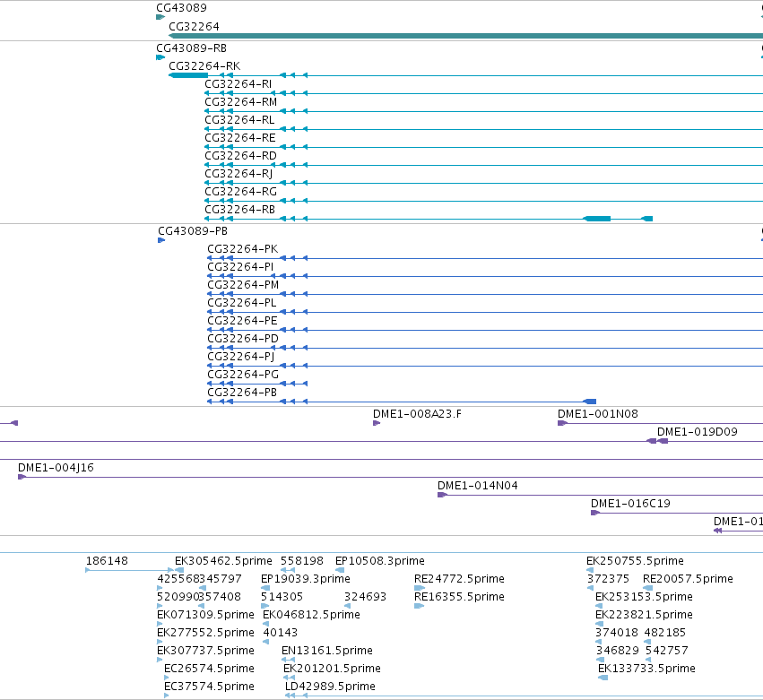The height and width of the screenshot is (700, 763).
Task: Select protein CG32264-PB
Action: point(242,393)
